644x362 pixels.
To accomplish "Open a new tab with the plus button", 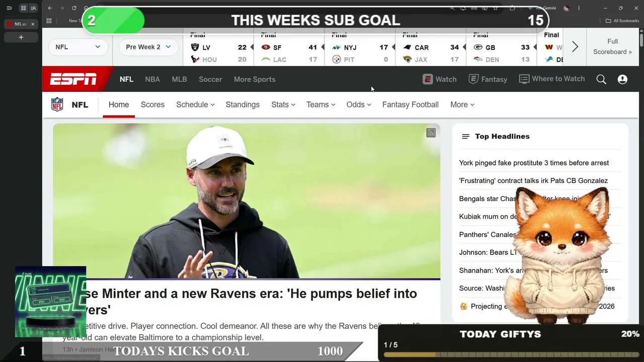I will [21, 37].
